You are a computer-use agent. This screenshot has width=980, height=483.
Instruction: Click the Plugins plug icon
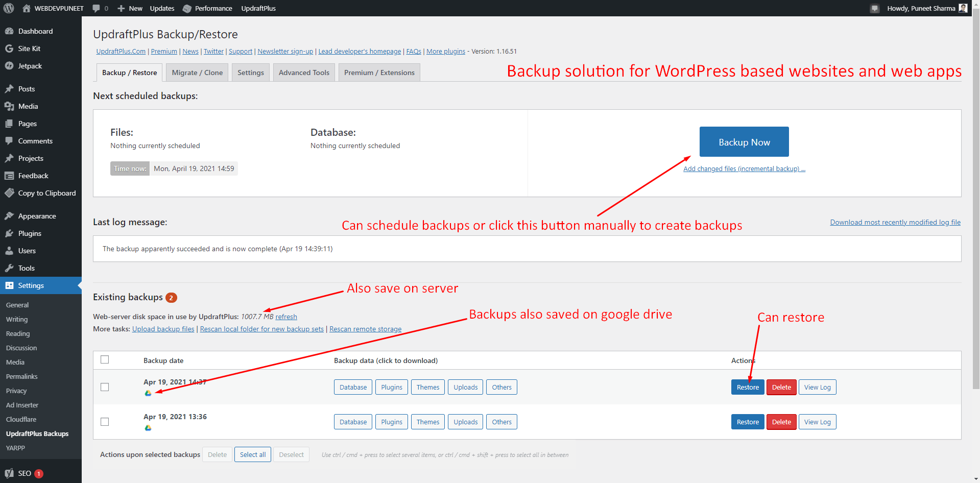9,233
